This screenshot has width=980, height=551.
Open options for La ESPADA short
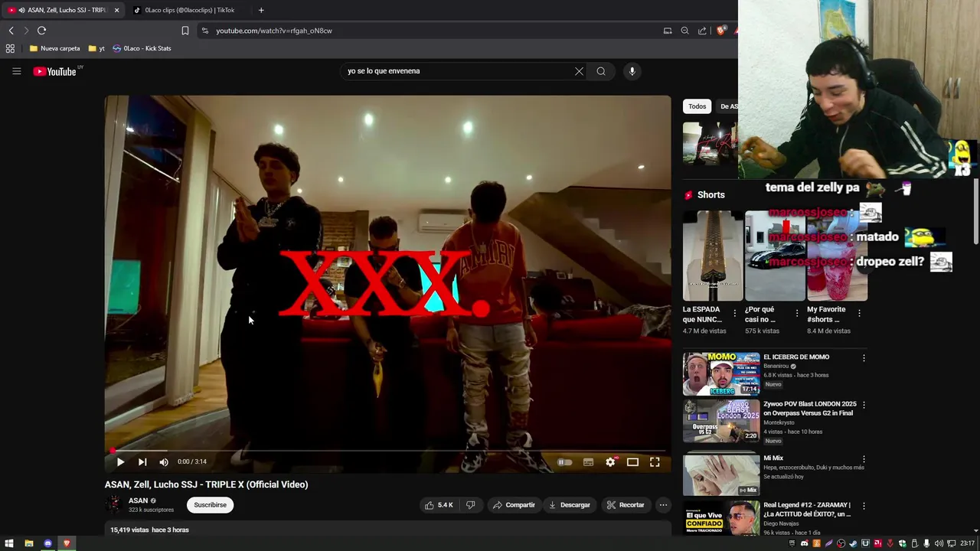[735, 313]
